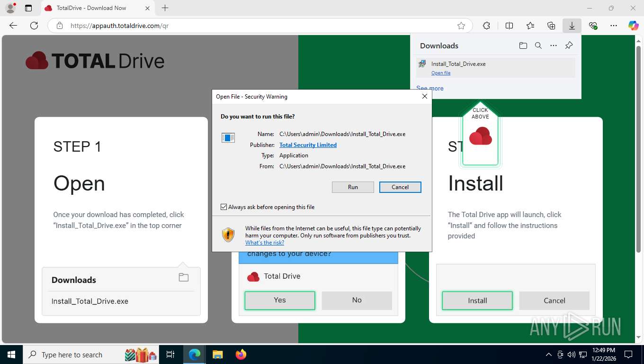
Task: Click the Total Drive logo on page
Action: click(x=95, y=61)
